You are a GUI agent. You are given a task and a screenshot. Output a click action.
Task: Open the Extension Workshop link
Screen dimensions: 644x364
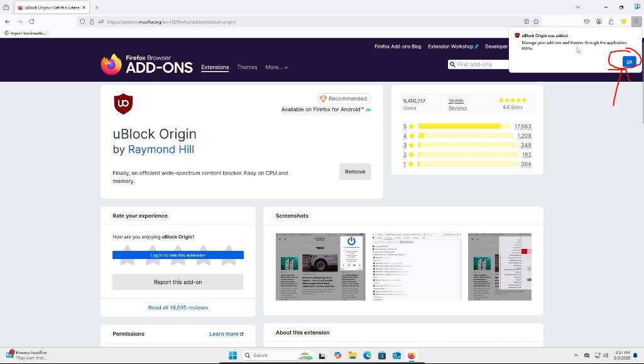(x=453, y=47)
